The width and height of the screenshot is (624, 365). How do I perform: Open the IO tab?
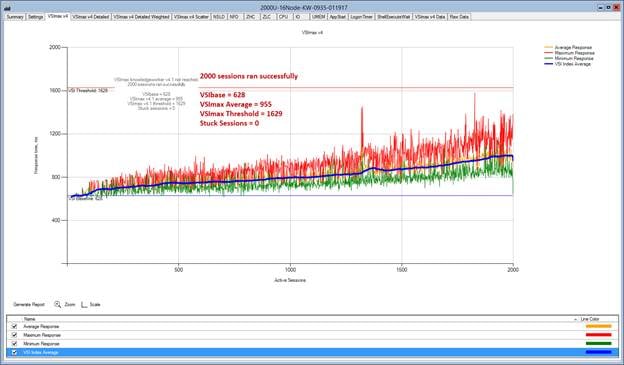click(300, 17)
